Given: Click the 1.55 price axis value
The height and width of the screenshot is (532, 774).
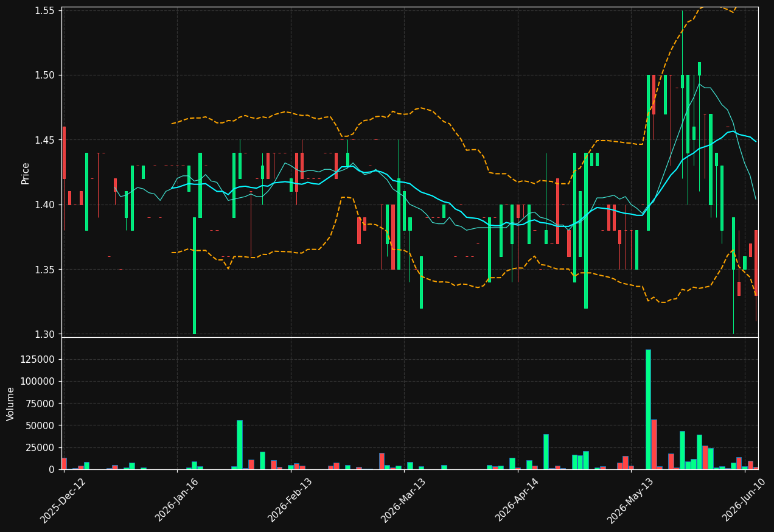Looking at the screenshot, I should (45, 11).
